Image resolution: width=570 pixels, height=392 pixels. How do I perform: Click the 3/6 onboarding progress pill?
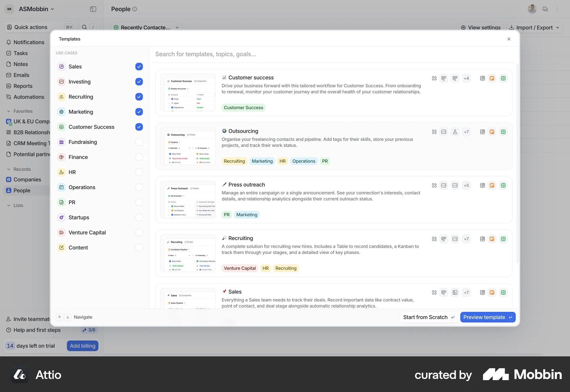[89, 330]
